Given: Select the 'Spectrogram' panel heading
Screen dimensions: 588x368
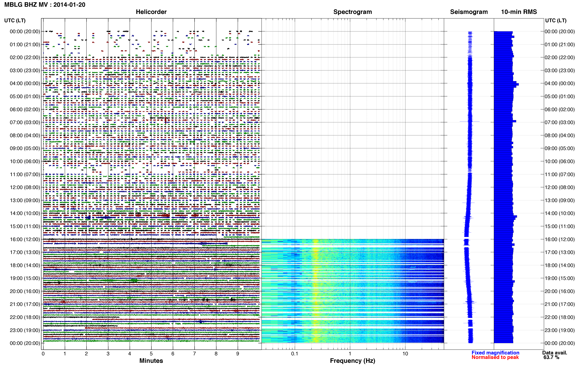Looking at the screenshot, I should (x=352, y=12).
